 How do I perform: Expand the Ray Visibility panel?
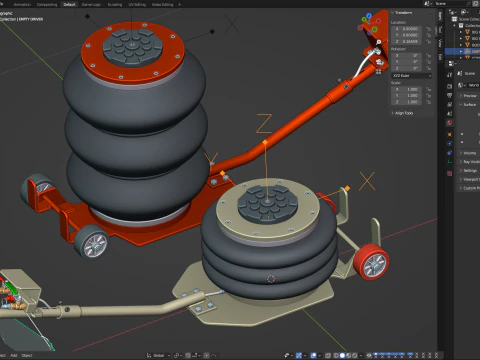click(469, 162)
